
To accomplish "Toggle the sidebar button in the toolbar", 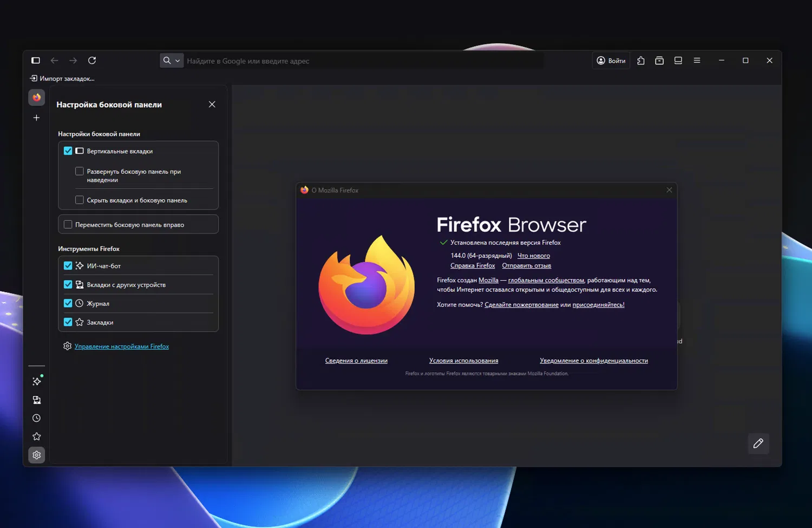I will [36, 61].
